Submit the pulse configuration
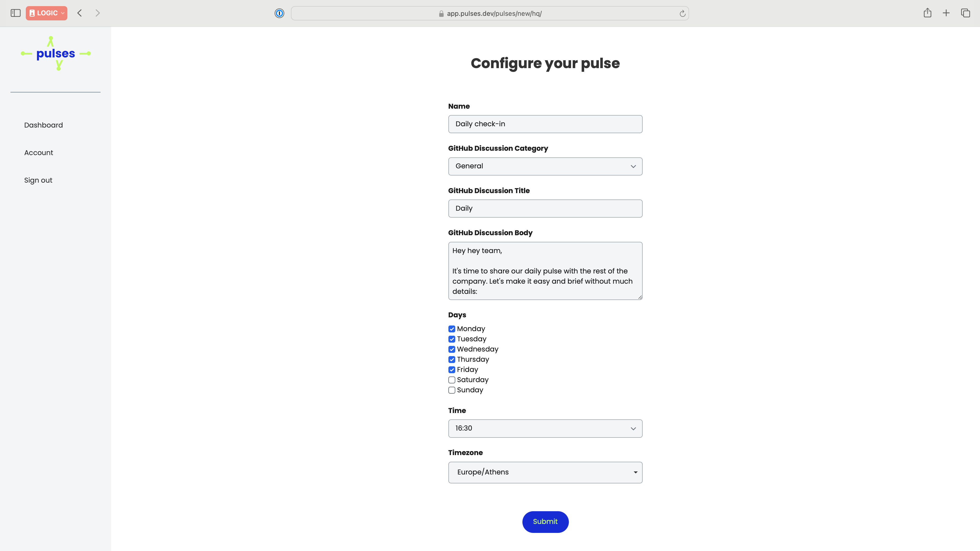This screenshot has width=980, height=551. (x=545, y=522)
